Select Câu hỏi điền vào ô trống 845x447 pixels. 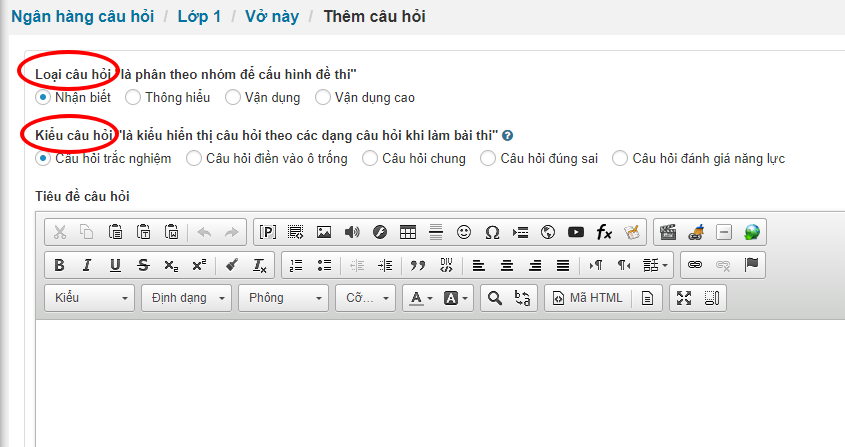[193, 159]
